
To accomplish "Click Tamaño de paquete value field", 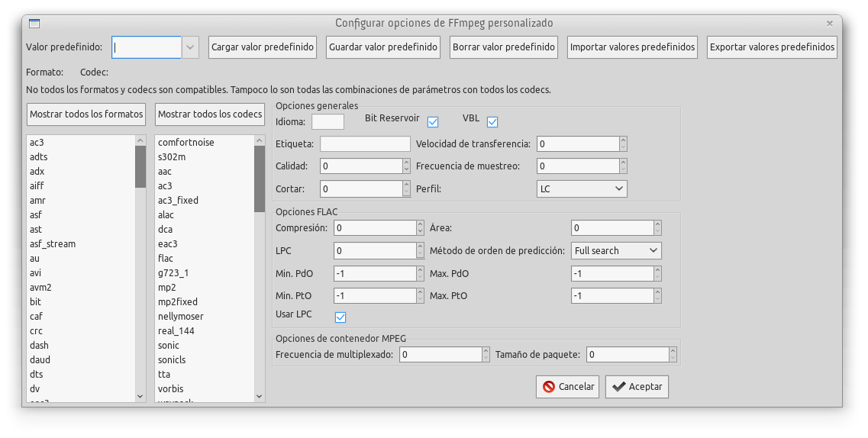I will click(628, 355).
